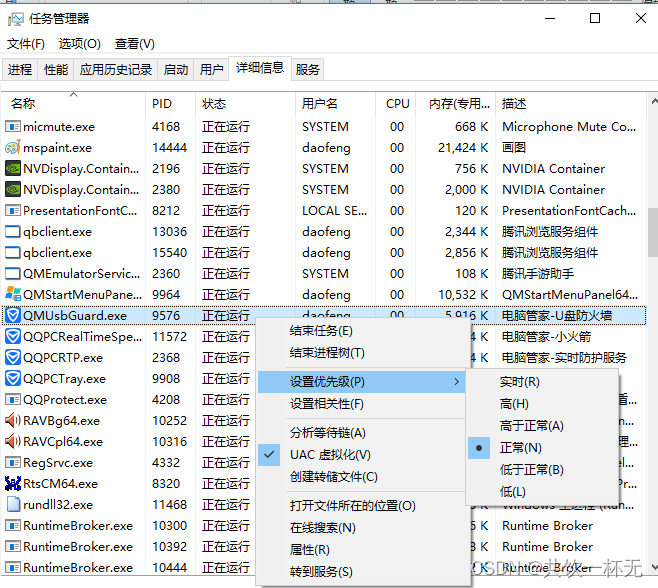Viewport: 658px width, 588px height.
Task: Click the QQPCRTP.exe shield icon
Action: click(x=13, y=357)
